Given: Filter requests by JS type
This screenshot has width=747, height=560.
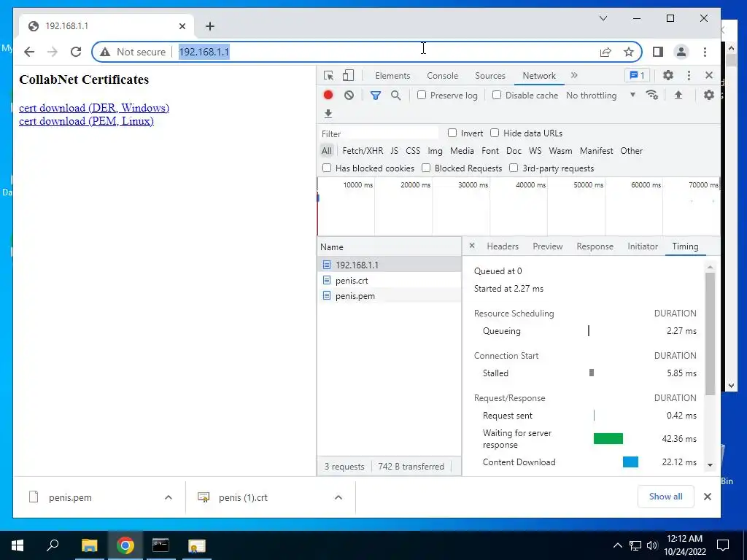Looking at the screenshot, I should pyautogui.click(x=394, y=151).
